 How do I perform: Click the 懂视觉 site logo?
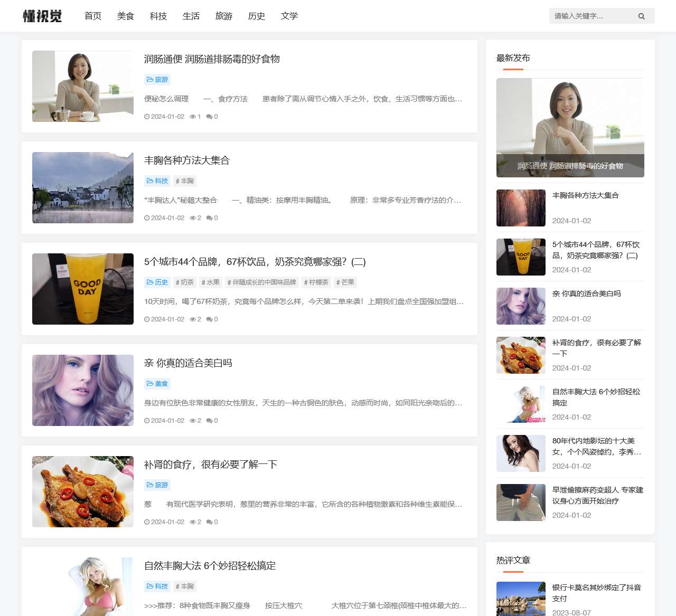click(42, 16)
